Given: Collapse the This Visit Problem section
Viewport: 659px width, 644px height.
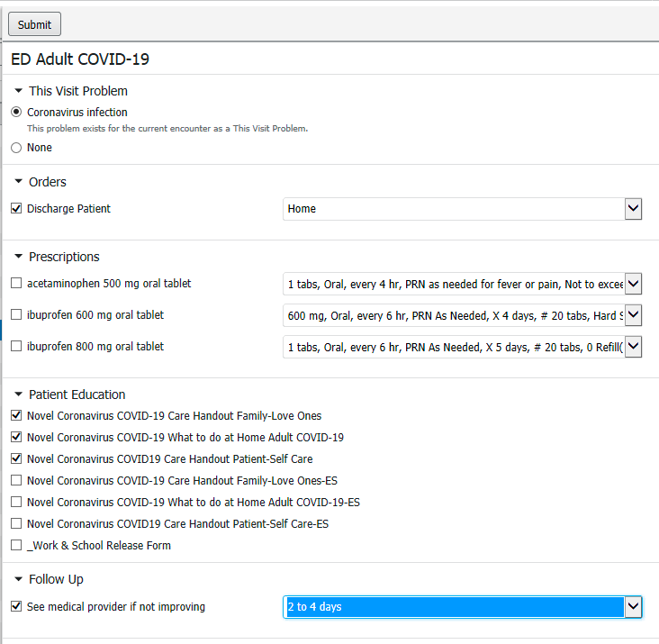Looking at the screenshot, I should tap(19, 91).
